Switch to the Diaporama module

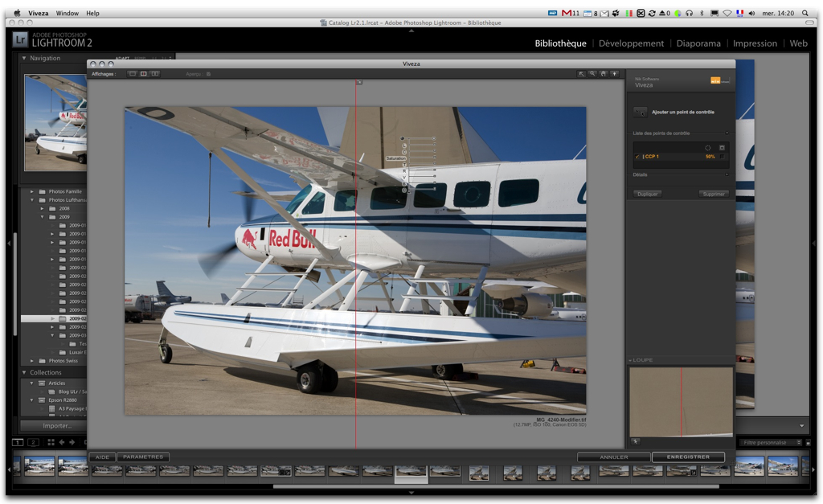698,43
